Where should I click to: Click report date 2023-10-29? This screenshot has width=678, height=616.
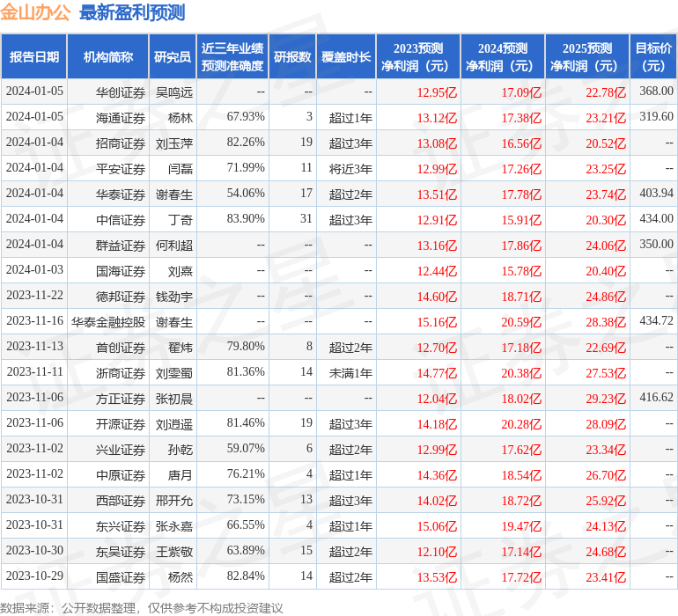34,576
